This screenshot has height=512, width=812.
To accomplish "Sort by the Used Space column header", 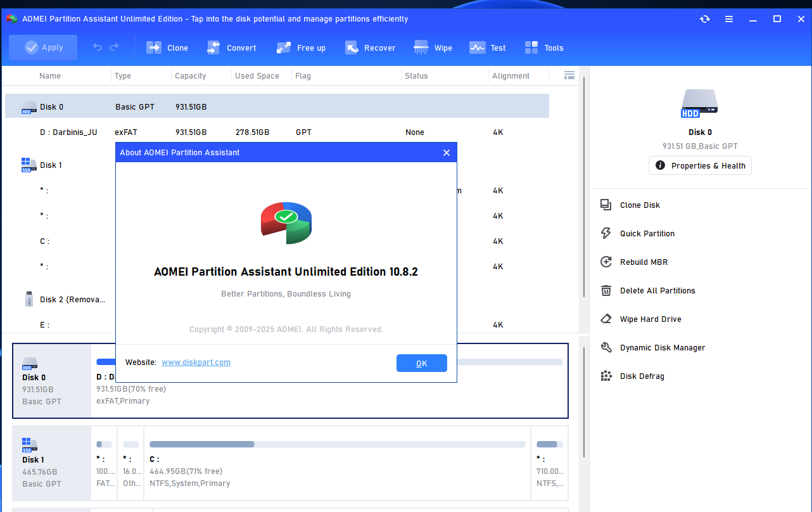I will (x=257, y=76).
